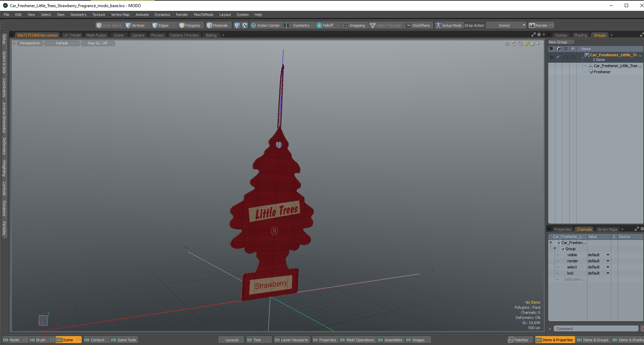This screenshot has height=345, width=644.
Task: Switch to Properties tab in lower panel
Action: click(x=562, y=229)
